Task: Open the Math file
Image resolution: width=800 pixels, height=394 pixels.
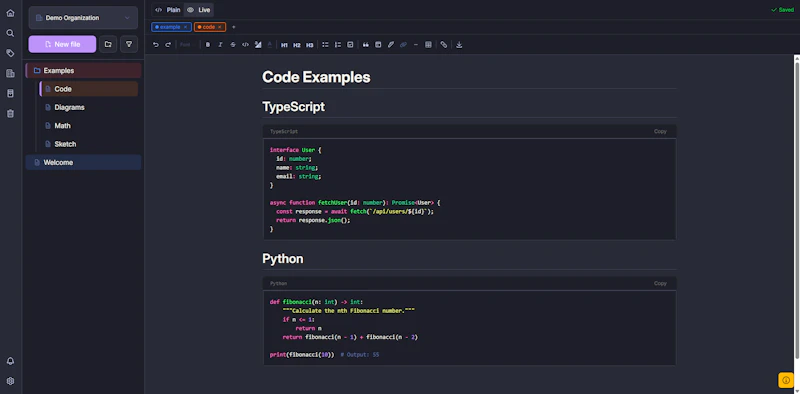Action: (89, 126)
